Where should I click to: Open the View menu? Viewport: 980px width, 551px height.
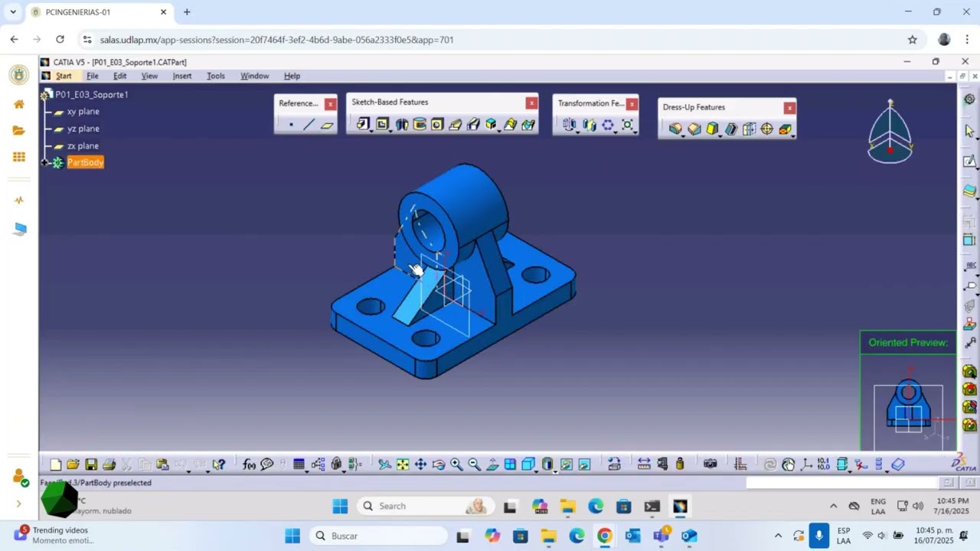[149, 76]
